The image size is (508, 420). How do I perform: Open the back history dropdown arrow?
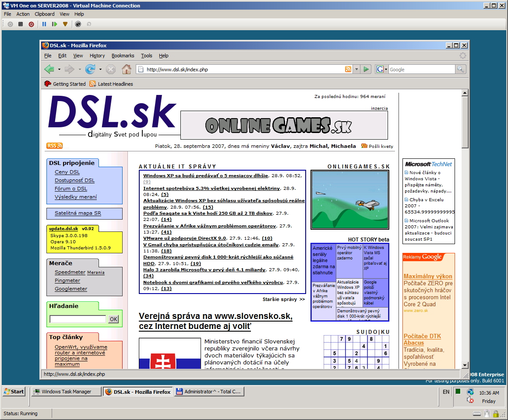[x=59, y=69]
